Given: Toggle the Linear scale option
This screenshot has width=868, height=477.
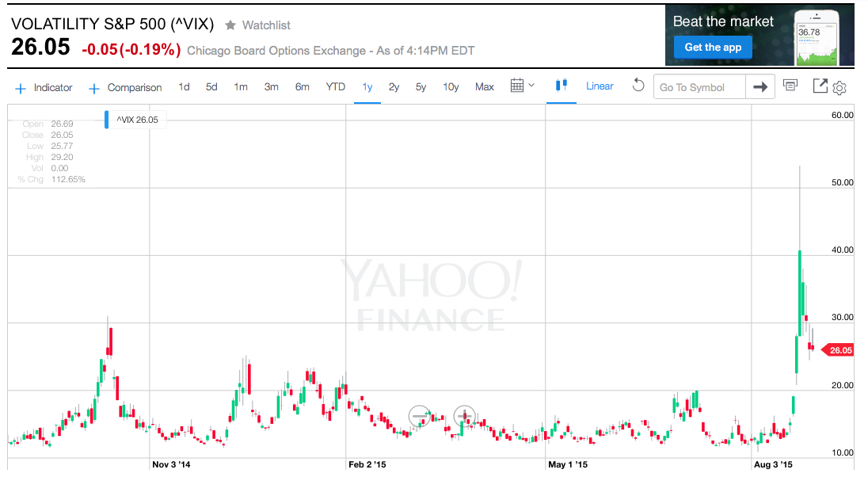Looking at the screenshot, I should 600,86.
